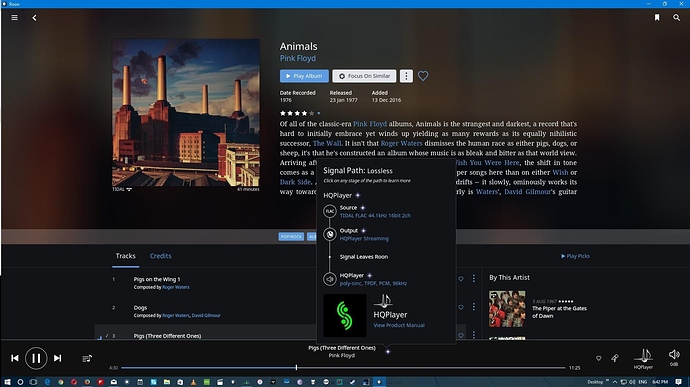The image size is (690, 387).
Task: Toggle favorite heart in the playback bar
Action: 598,358
